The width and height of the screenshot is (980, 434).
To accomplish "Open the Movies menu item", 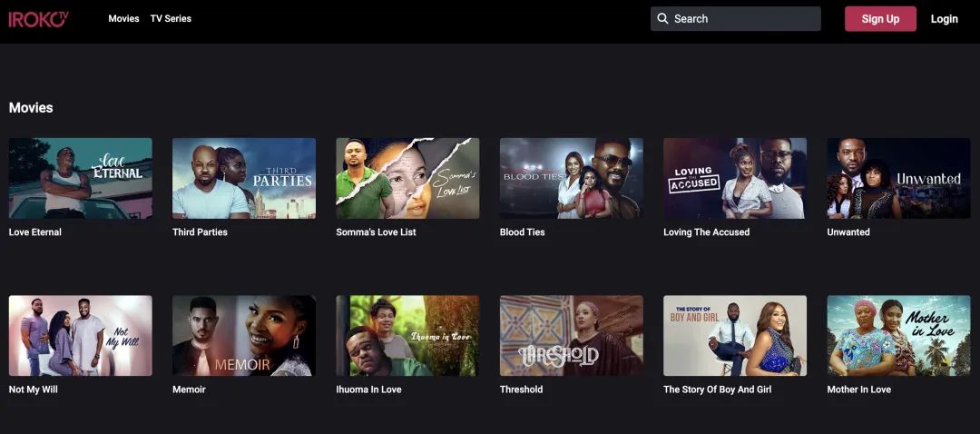I will coord(123,19).
